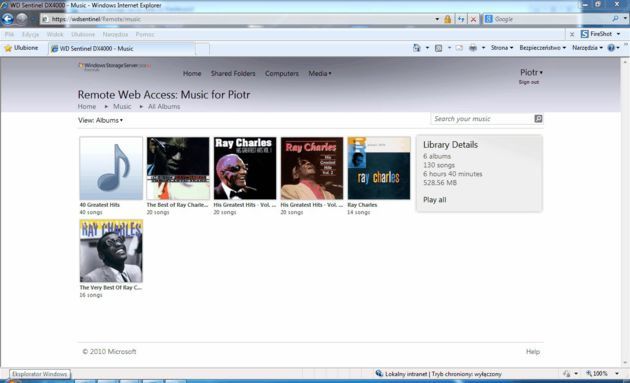The height and width of the screenshot is (383, 630).
Task: Open the address bar history dropdown arrow
Action: [x=437, y=19]
